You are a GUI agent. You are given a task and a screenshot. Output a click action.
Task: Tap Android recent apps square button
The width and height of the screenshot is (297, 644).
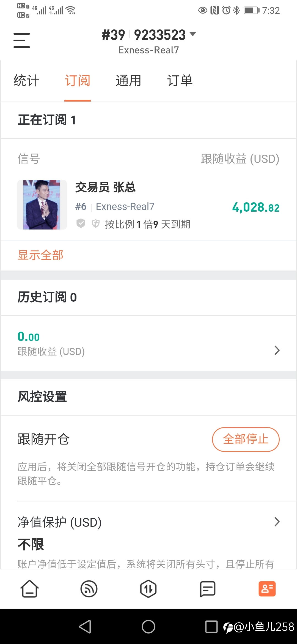pyautogui.click(x=211, y=627)
